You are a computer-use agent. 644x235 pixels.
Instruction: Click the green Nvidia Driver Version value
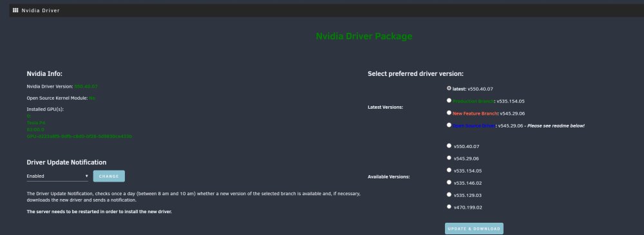pyautogui.click(x=86, y=87)
